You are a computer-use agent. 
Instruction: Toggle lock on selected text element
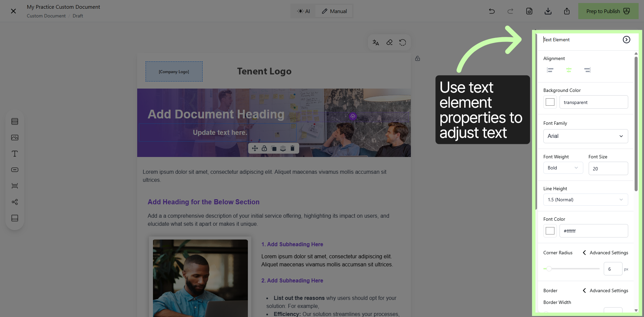[x=264, y=148]
